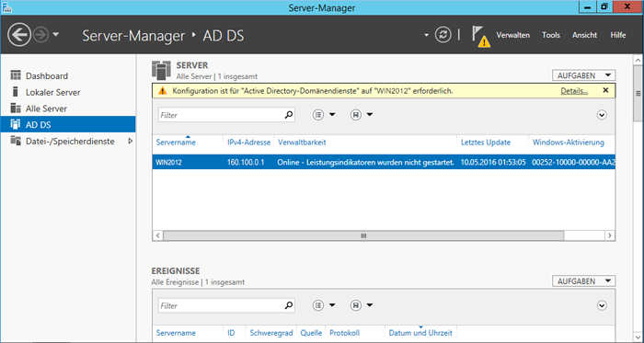Click the Alle Server icon
This screenshot has height=343, width=644.
click(x=16, y=108)
